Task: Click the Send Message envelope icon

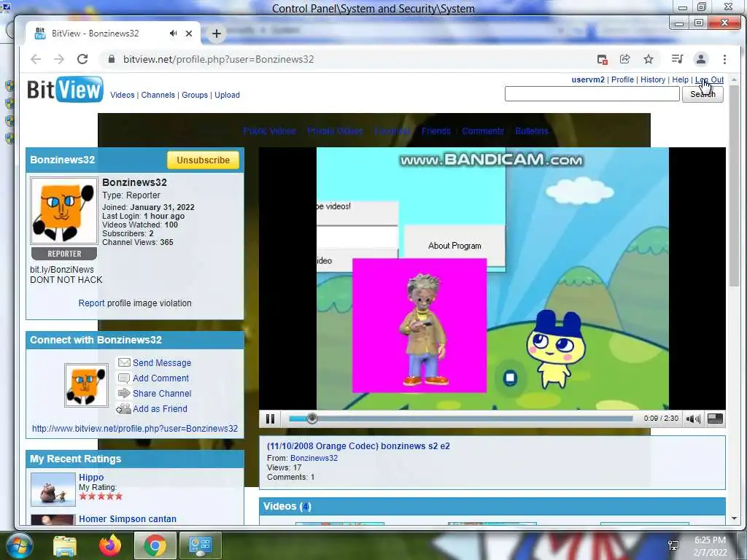Action: (124, 362)
